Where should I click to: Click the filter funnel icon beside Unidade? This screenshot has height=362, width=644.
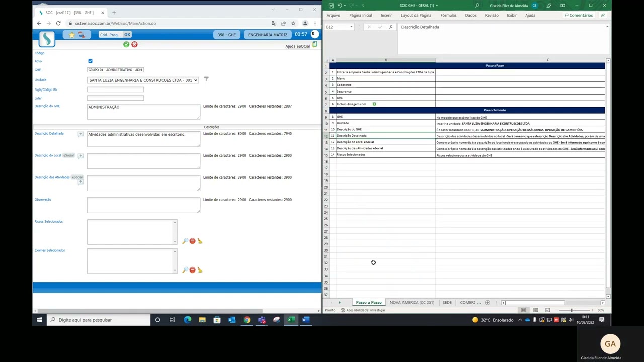(206, 79)
